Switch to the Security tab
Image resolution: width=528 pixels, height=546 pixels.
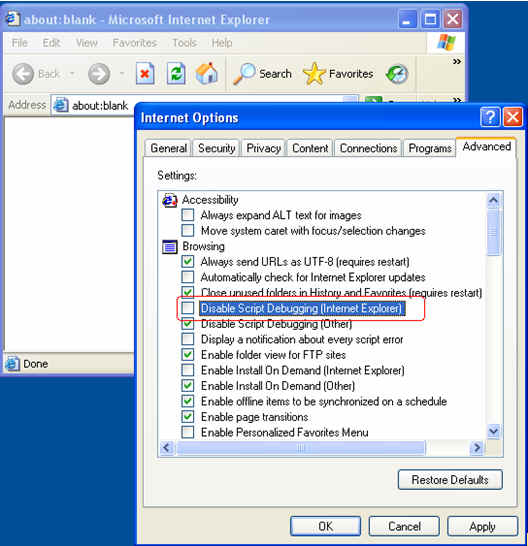click(216, 148)
